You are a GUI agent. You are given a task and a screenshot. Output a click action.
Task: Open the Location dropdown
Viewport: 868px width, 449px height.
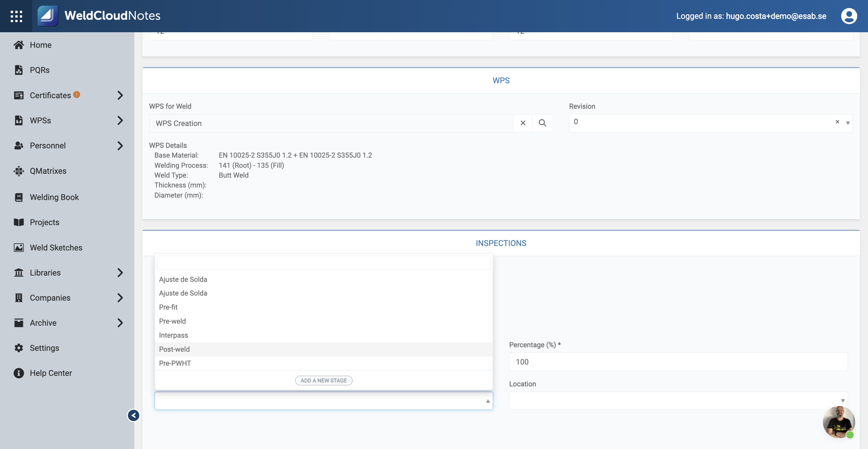pos(678,400)
